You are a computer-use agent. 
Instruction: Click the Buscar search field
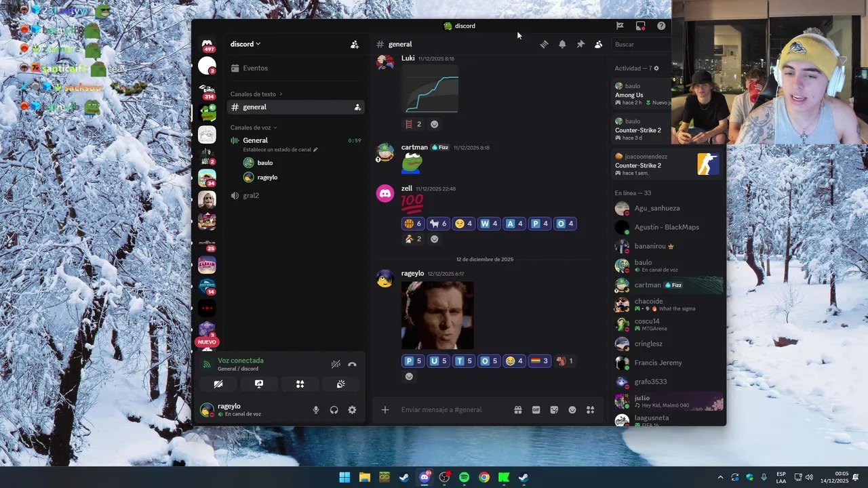click(641, 44)
